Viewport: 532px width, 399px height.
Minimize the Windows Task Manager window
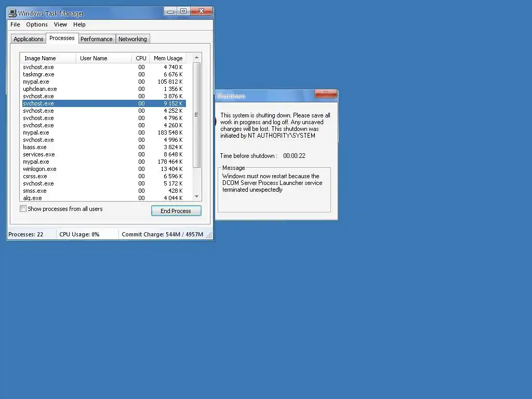point(170,11)
